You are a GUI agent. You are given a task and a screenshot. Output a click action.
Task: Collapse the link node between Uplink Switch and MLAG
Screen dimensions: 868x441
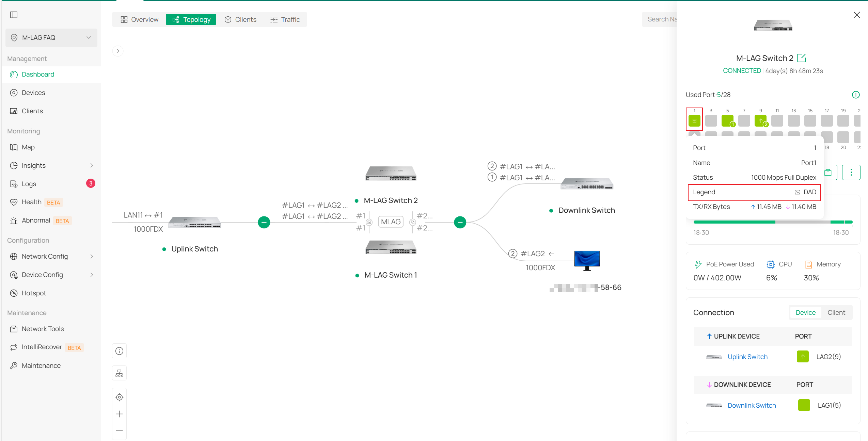click(x=264, y=222)
